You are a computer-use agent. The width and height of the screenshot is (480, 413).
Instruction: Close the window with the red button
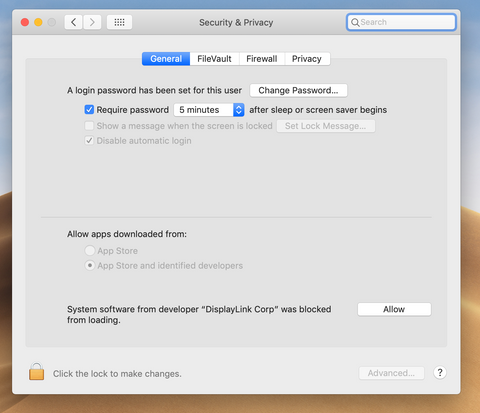coord(25,22)
